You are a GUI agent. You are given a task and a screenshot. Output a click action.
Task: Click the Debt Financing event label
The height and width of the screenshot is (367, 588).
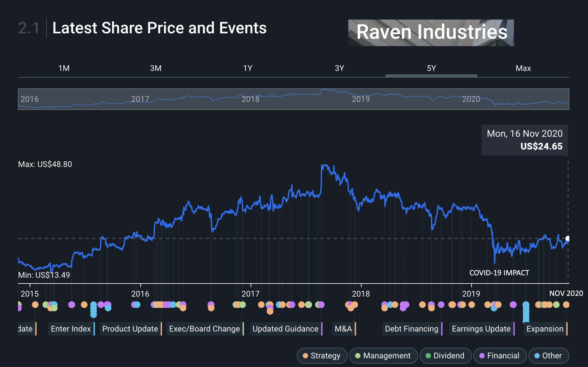411,329
